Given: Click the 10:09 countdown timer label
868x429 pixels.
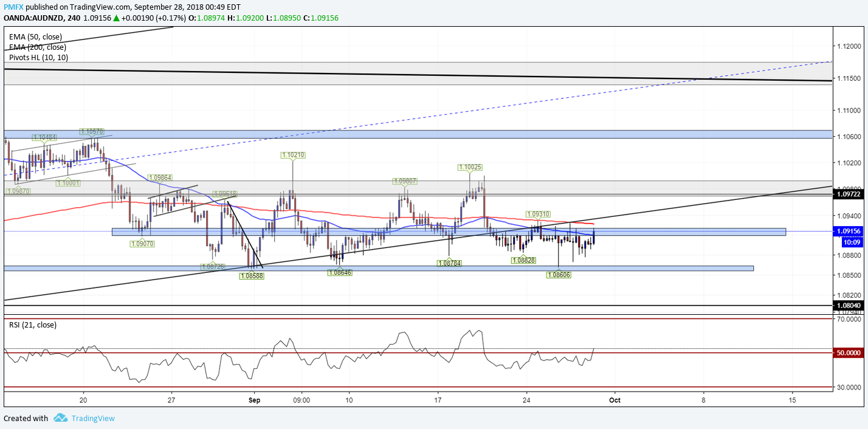Looking at the screenshot, I should pyautogui.click(x=851, y=242).
